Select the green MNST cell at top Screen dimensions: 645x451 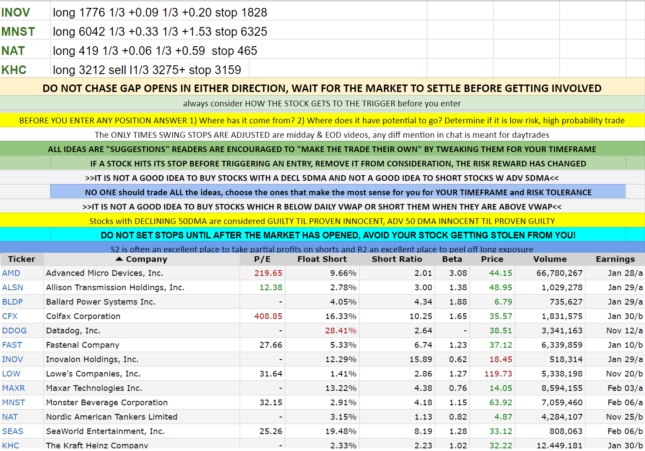click(25, 32)
